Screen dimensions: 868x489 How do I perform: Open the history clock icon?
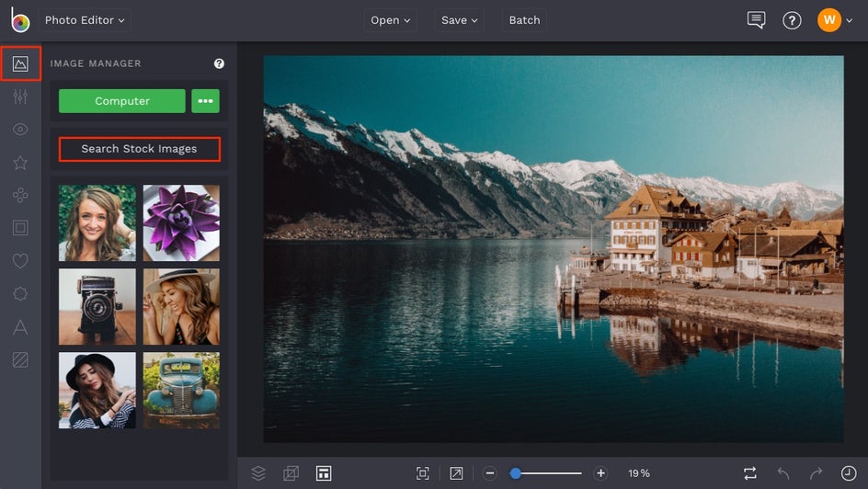[849, 473]
